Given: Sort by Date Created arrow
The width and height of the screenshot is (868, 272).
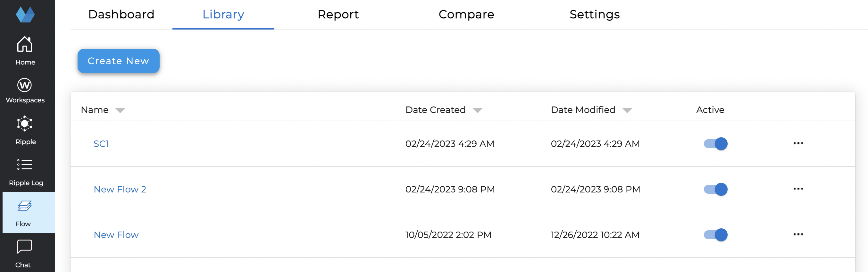Looking at the screenshot, I should tap(478, 111).
